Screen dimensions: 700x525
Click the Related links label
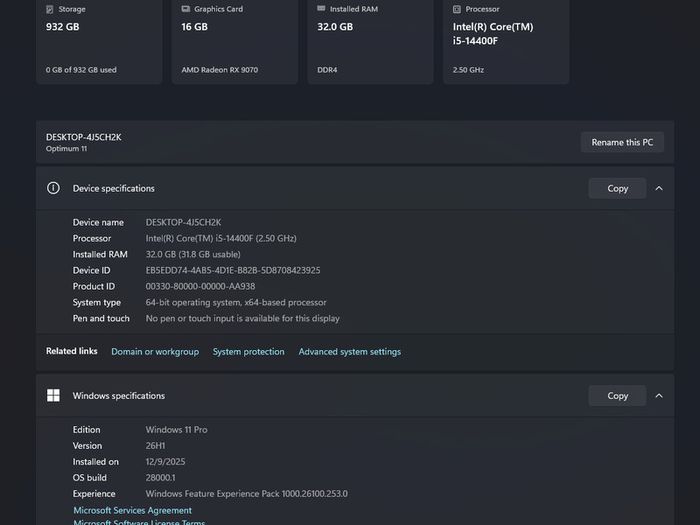tap(71, 351)
